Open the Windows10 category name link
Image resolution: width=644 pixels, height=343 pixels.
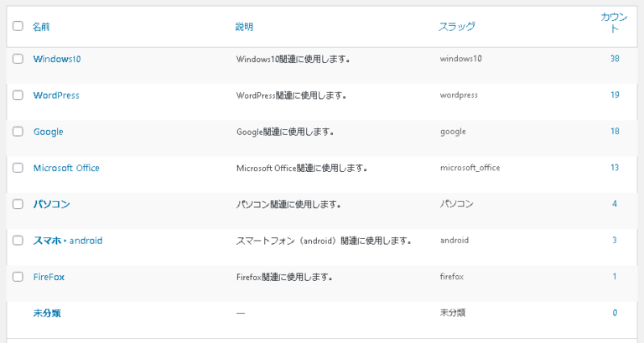(57, 59)
